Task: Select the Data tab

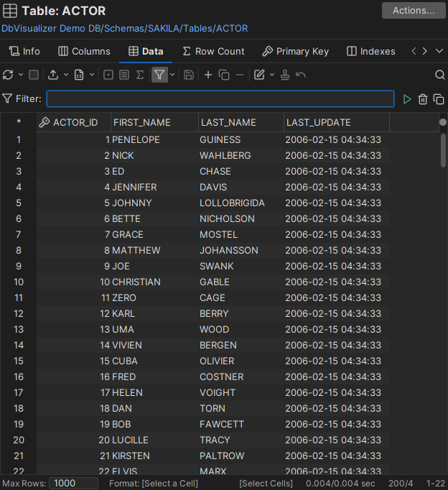Action: [x=146, y=51]
